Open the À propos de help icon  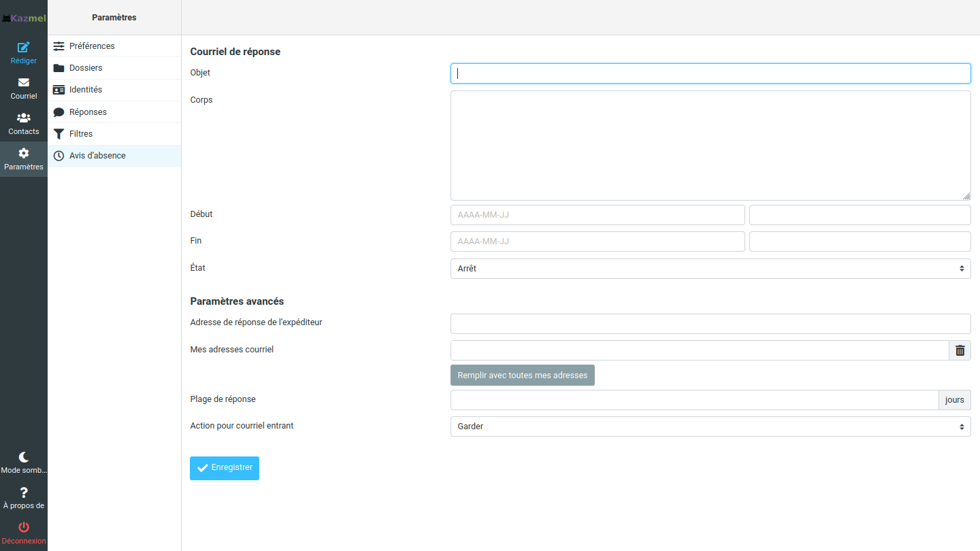(x=24, y=492)
